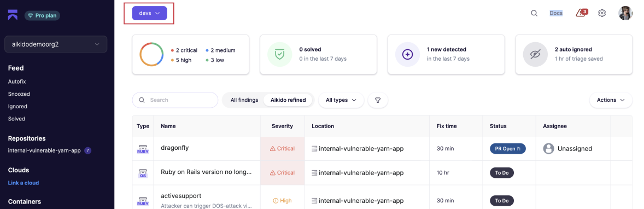The image size is (644, 209).
Task: Click the High severity cell for activesupport
Action: [x=283, y=201]
